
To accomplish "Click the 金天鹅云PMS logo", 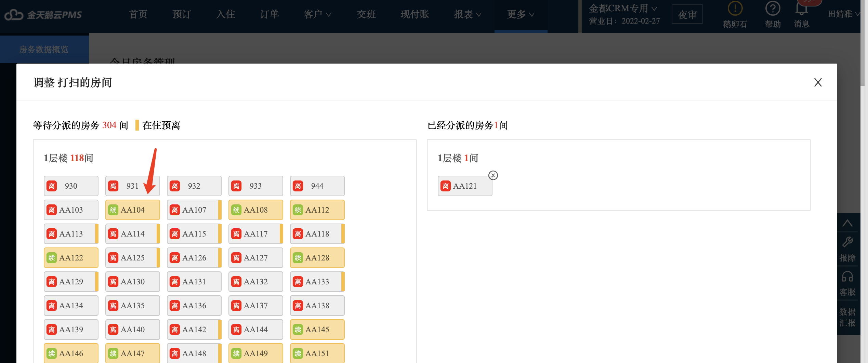I will tap(43, 15).
